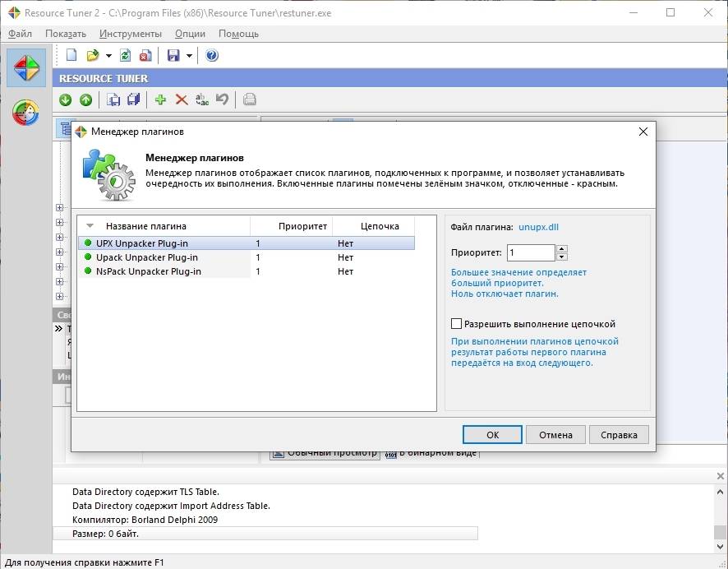Open the Помощь menu
This screenshot has height=569, width=728.
click(x=238, y=34)
